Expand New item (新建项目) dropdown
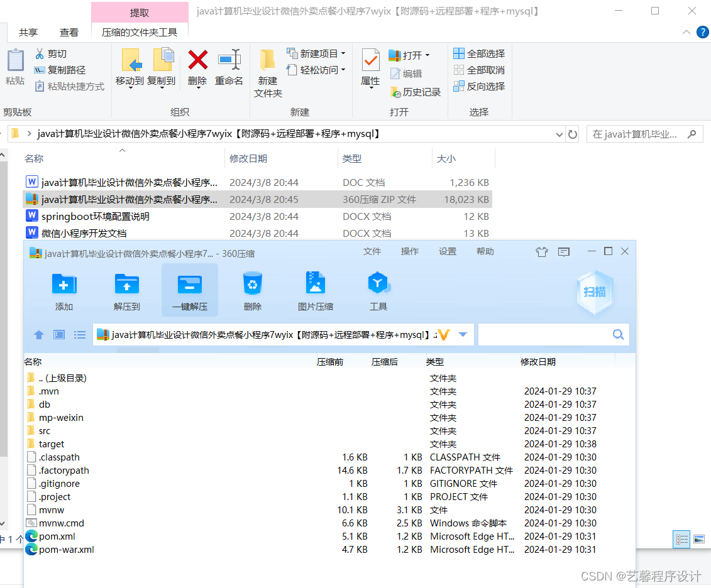The width and height of the screenshot is (711, 588). coord(343,53)
